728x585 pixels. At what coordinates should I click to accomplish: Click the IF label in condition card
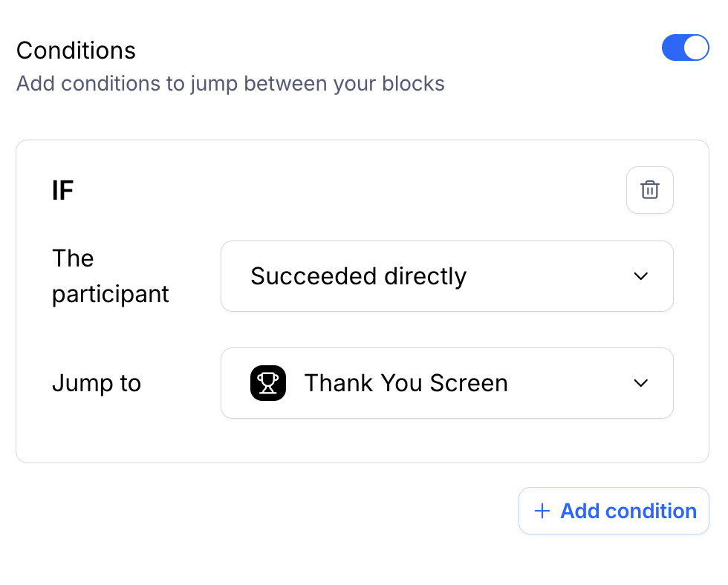click(x=62, y=190)
